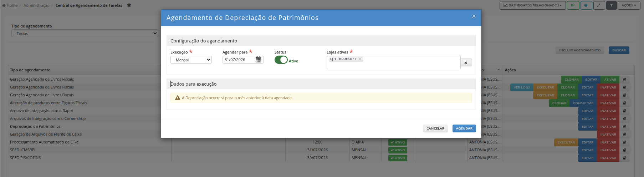This screenshot has width=644, height=177.
Task: Click INATIVAR in Frente de Caixa row
Action: [608, 135]
